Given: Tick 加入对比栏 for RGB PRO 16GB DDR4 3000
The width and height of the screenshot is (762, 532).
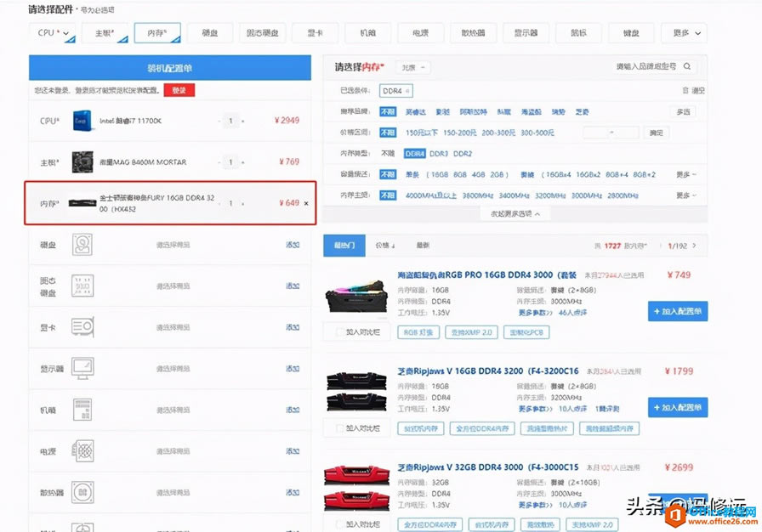Looking at the screenshot, I should [x=340, y=332].
